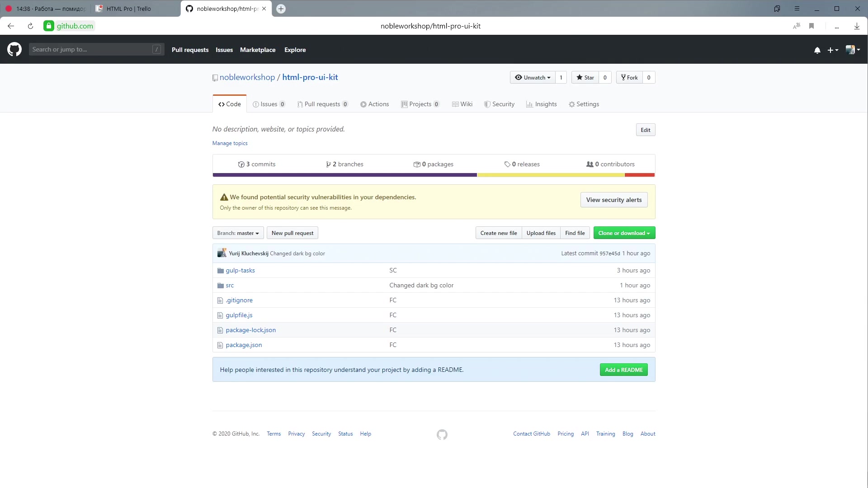Click the yellow language bar segment

551,175
